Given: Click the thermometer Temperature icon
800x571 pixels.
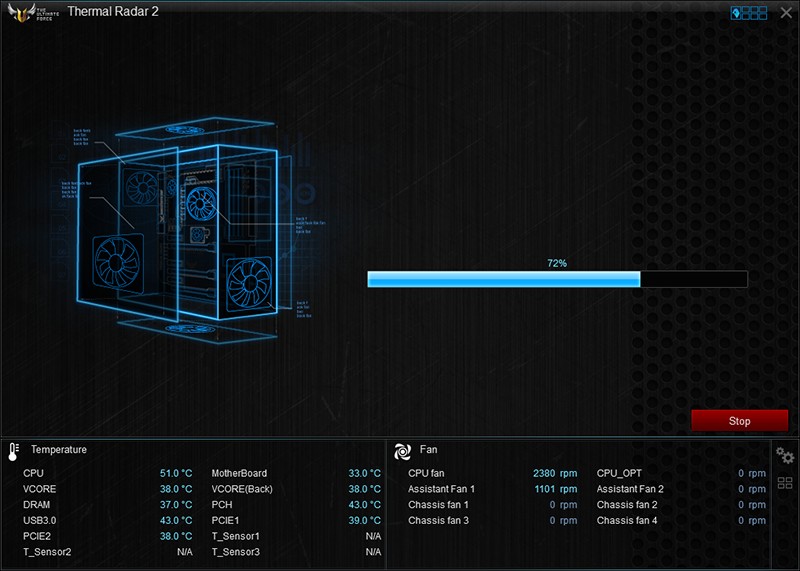Looking at the screenshot, I should point(13,452).
